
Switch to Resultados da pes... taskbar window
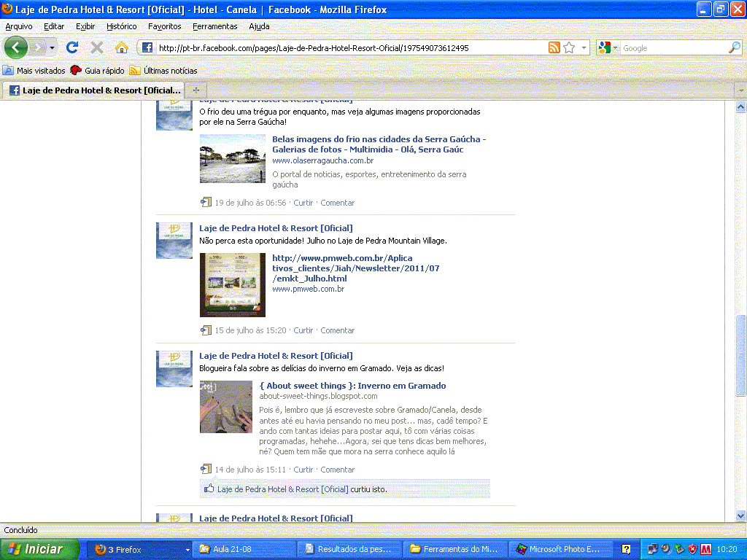(349, 549)
